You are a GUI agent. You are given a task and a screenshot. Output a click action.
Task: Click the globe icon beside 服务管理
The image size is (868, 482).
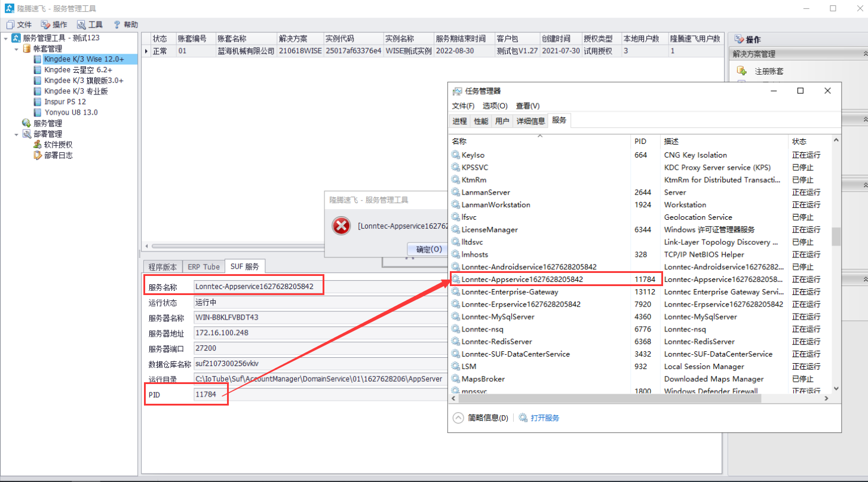click(x=27, y=123)
